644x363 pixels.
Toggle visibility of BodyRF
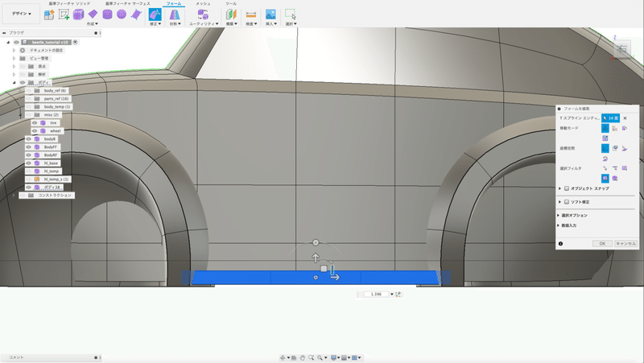pyautogui.click(x=28, y=155)
